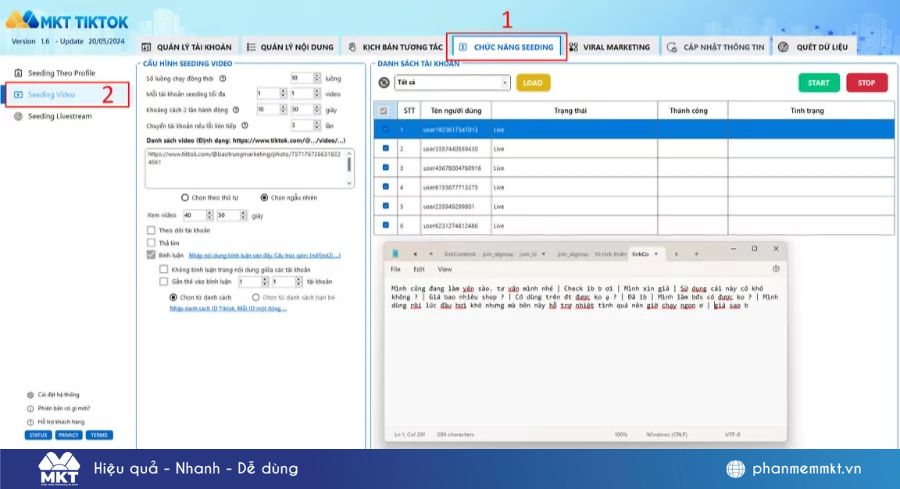The image size is (900, 489).
Task: Open Phiên bản có gì mới
Action: [x=64, y=409]
